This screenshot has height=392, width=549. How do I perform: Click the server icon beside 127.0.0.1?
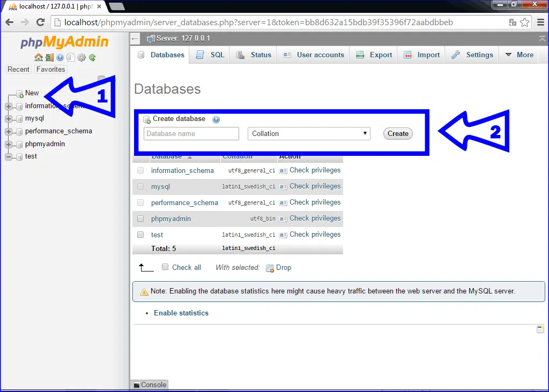[x=151, y=39]
